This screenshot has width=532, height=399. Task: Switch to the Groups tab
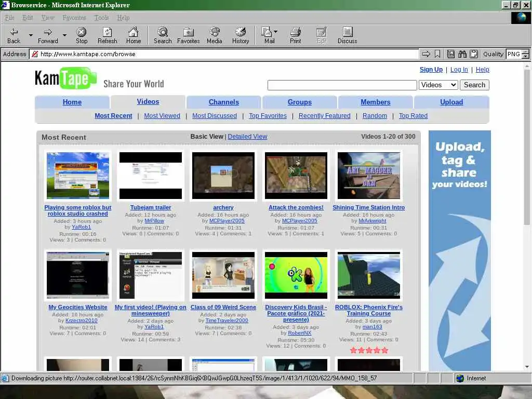point(300,102)
